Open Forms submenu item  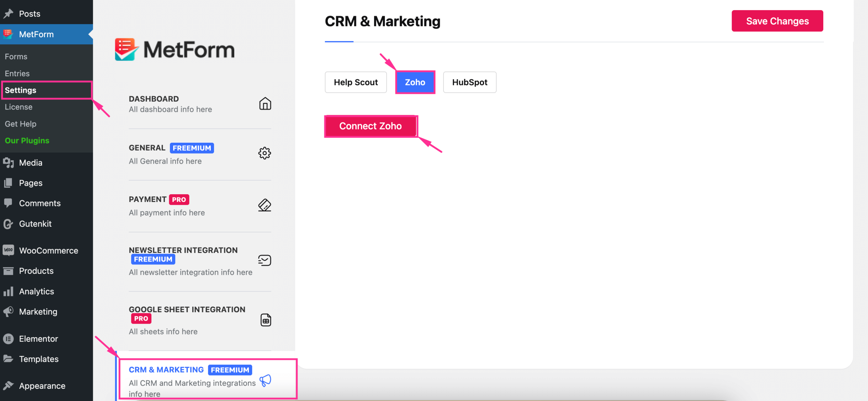(16, 57)
